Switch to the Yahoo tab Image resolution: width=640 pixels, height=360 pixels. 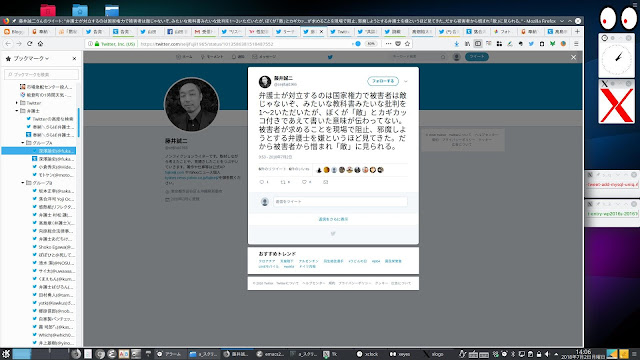(259, 31)
